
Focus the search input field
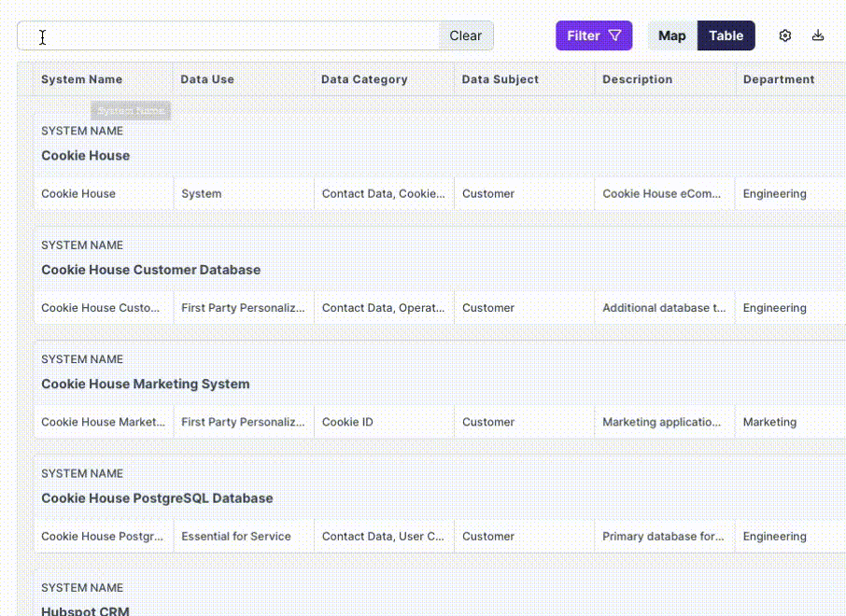(x=228, y=35)
